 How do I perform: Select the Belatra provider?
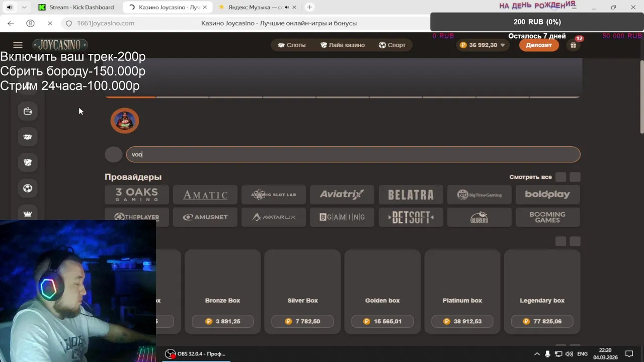point(411,195)
